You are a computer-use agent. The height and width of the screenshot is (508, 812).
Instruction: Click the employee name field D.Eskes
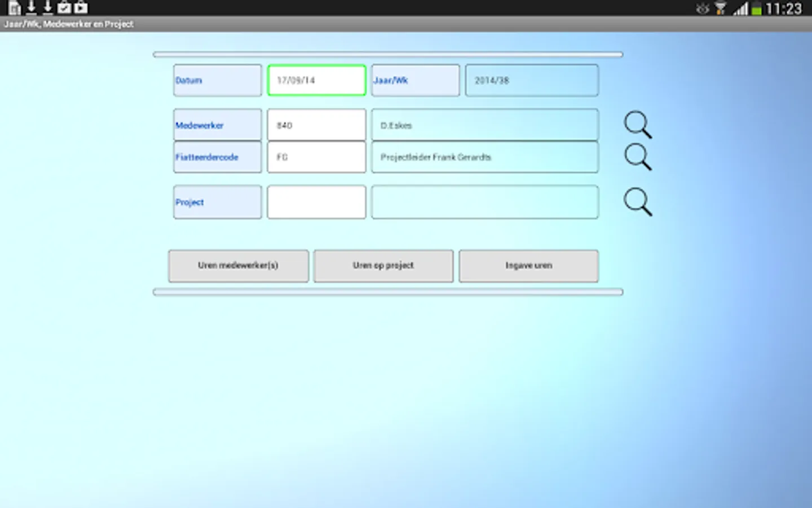485,125
